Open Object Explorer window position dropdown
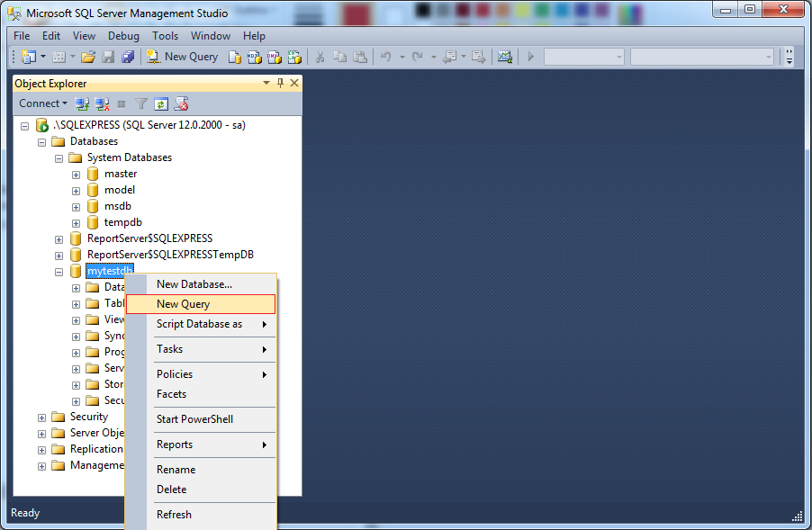 click(x=266, y=83)
